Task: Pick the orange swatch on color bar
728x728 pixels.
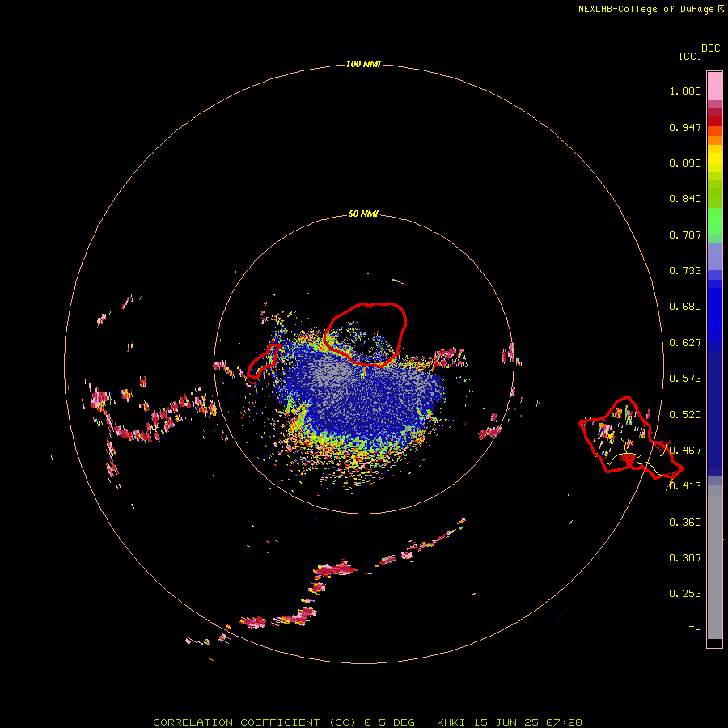Action: 714,140
